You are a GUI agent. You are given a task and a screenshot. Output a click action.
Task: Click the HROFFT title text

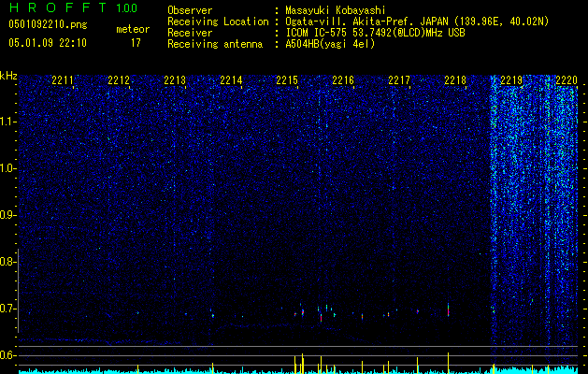point(58,7)
